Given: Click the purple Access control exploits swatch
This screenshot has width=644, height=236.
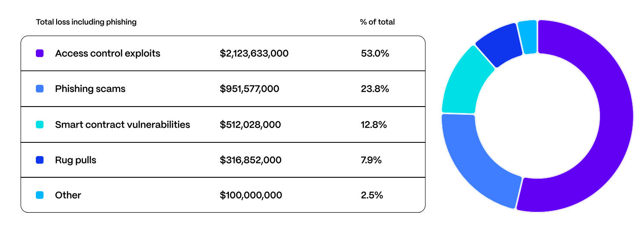Looking at the screenshot, I should coord(40,53).
